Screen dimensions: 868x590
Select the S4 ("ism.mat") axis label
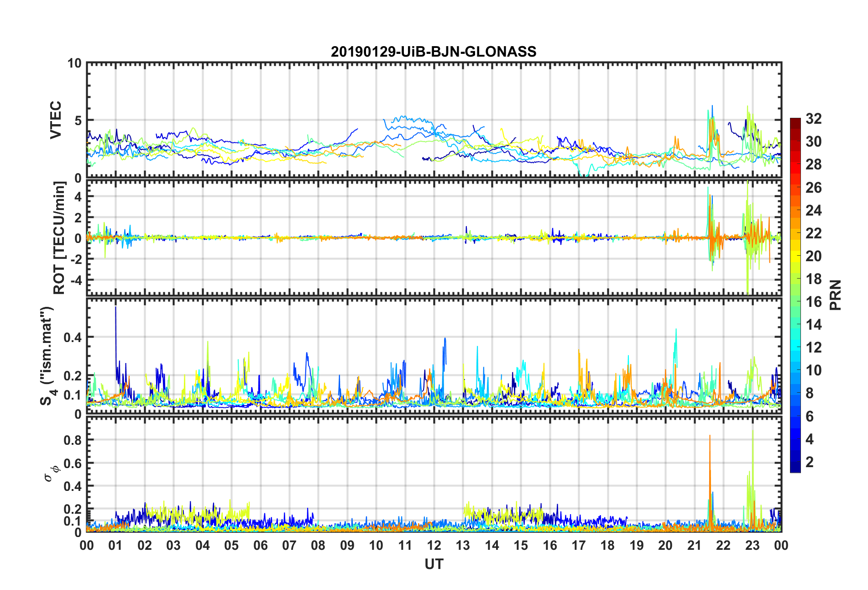[48, 356]
